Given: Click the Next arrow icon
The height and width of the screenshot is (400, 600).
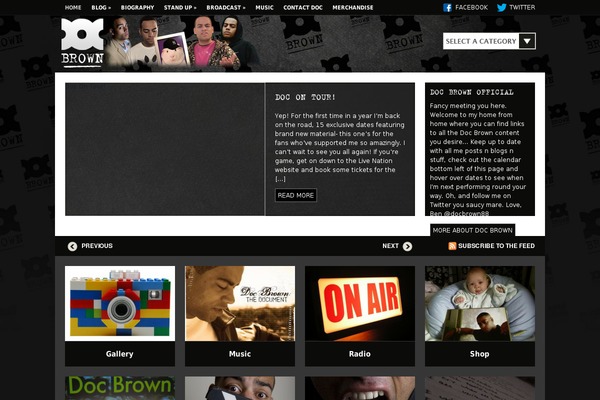Looking at the screenshot, I should (x=408, y=246).
